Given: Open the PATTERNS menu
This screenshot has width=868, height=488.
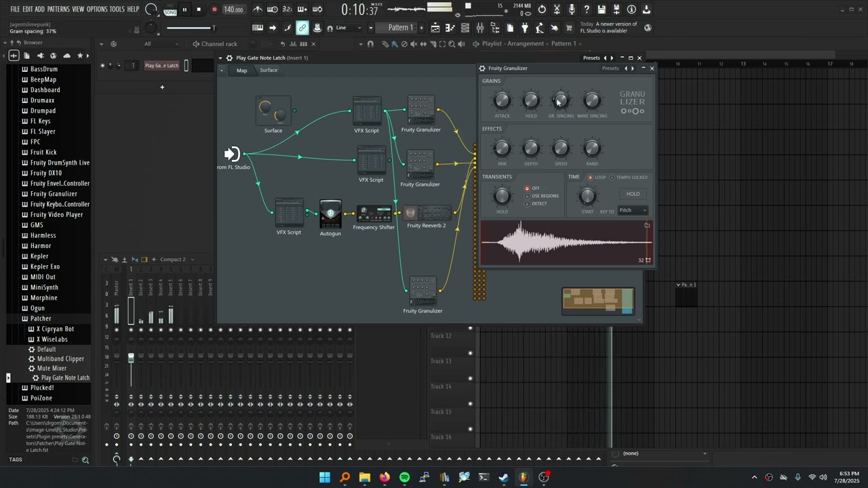Looking at the screenshot, I should pos(58,9).
